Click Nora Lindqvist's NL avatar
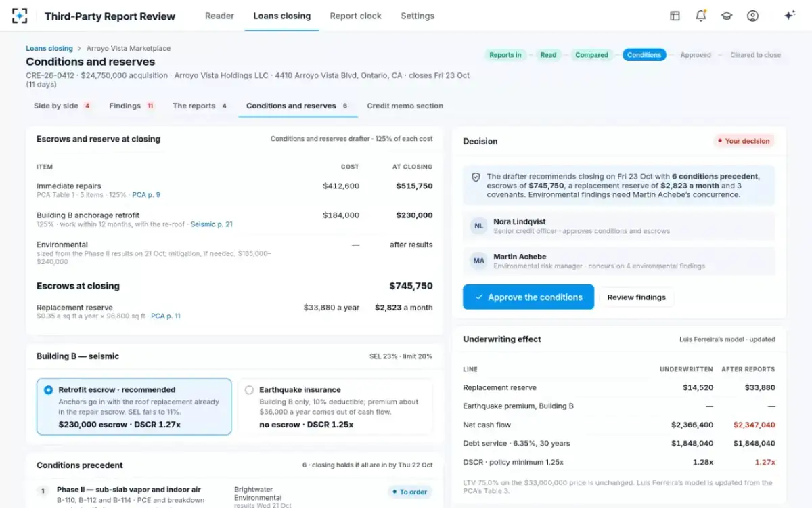Screen dimensions: 812x508 coord(479,226)
